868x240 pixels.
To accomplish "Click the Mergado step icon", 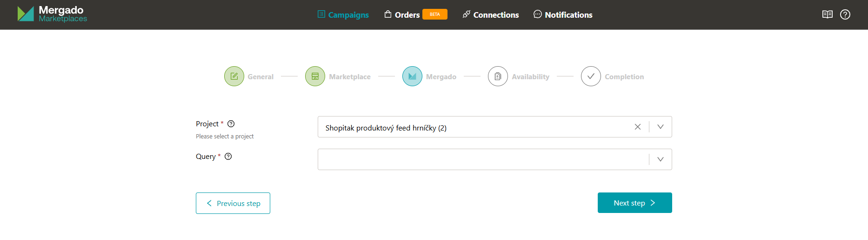I will [x=412, y=76].
